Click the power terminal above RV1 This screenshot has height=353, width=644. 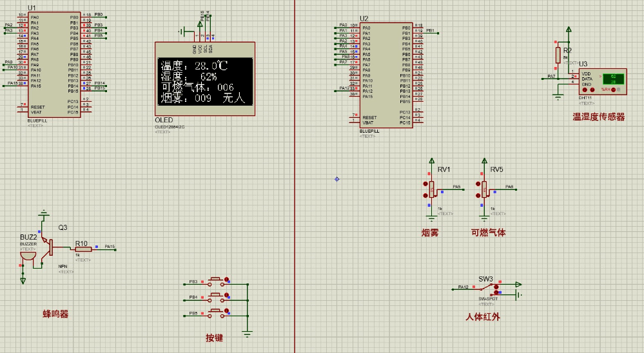point(432,161)
